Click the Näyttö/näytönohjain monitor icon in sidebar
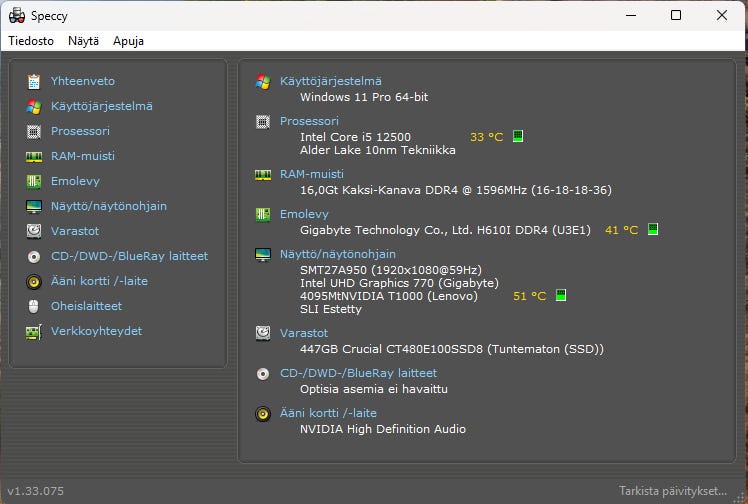This screenshot has height=504, width=748. pos(34,206)
